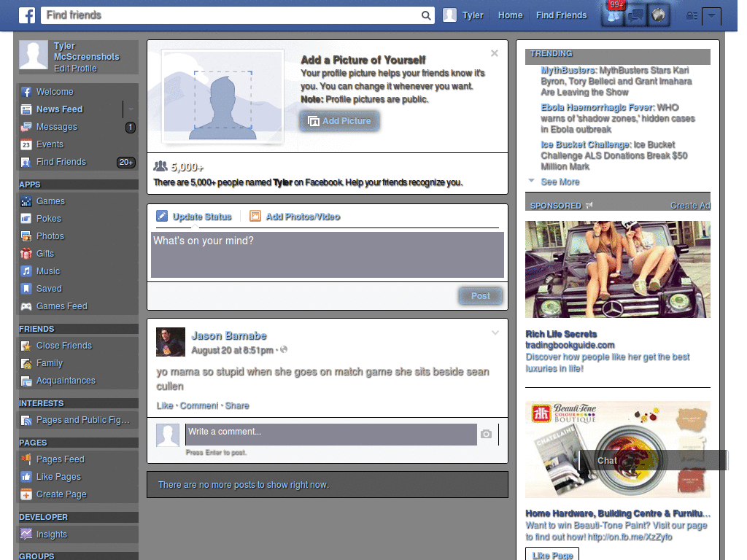
Task: Click the Post button
Action: click(x=480, y=296)
